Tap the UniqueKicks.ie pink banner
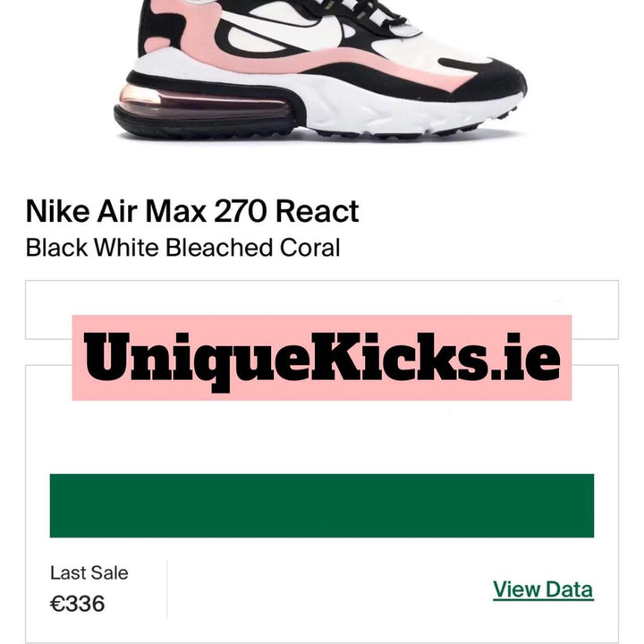 pos(322,357)
